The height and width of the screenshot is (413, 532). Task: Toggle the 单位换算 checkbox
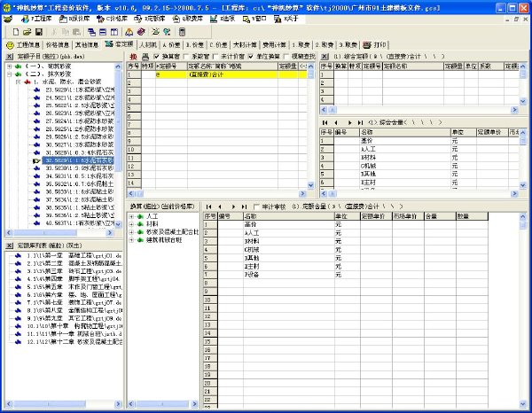250,57
